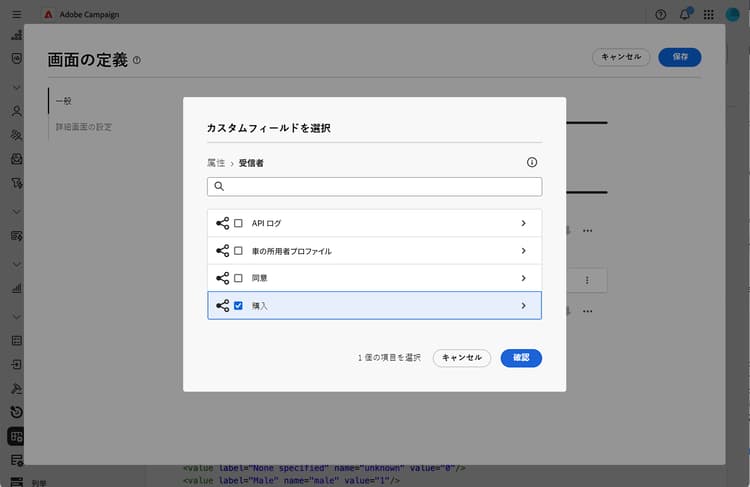Viewport: 750px width, 487px height.
Task: Click the search field in the dialog
Action: click(375, 187)
